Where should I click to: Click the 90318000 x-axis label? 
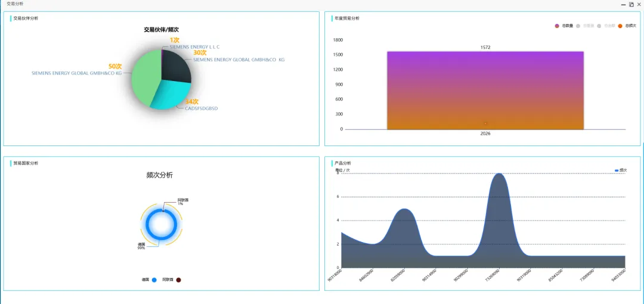334,275
